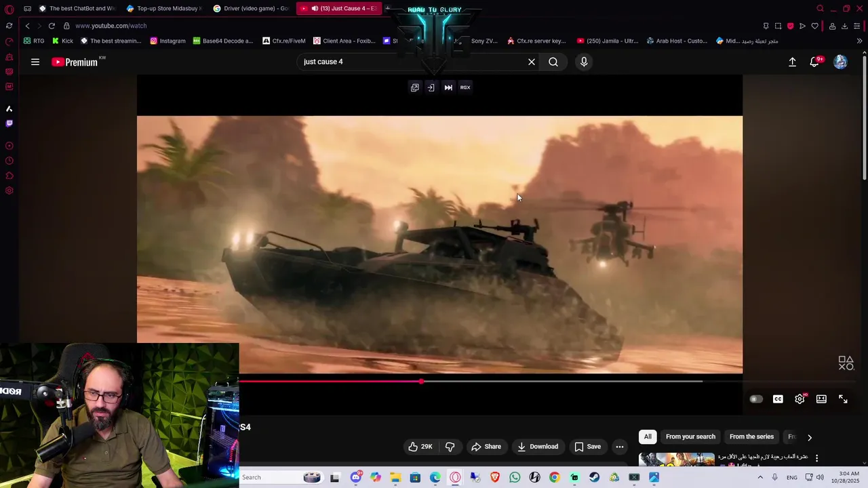Download the video
The width and height of the screenshot is (868, 488).
point(538,447)
